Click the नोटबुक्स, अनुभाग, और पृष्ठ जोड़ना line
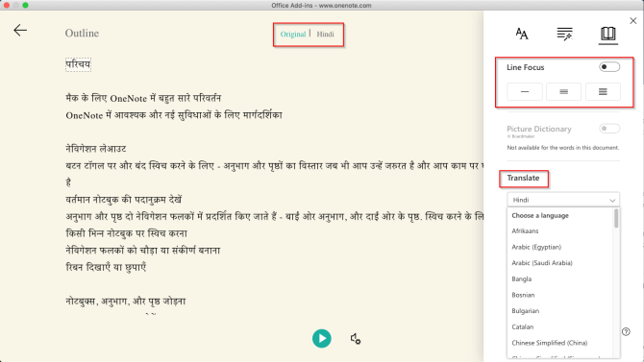The height and width of the screenshot is (362, 644). coord(126,302)
